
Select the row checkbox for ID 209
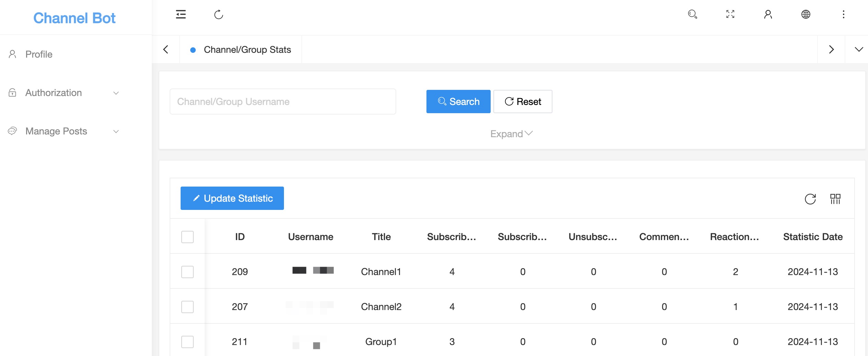(187, 272)
